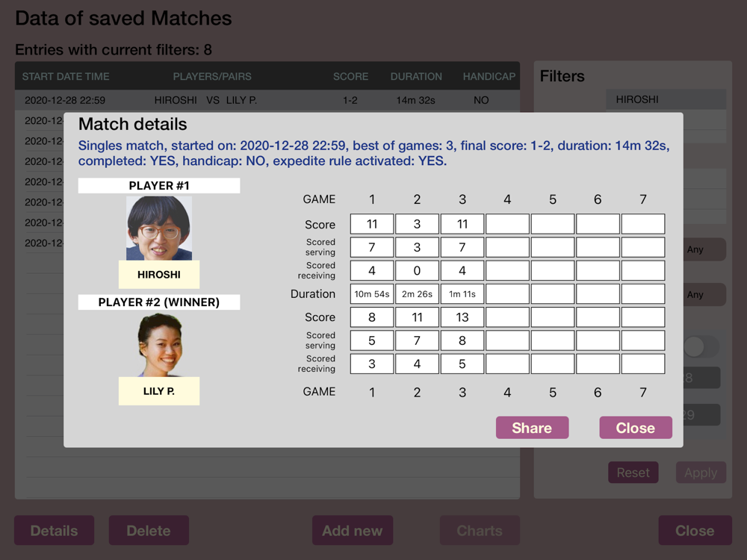Apply the filters
Image resolution: width=747 pixels, height=560 pixels.
701,473
